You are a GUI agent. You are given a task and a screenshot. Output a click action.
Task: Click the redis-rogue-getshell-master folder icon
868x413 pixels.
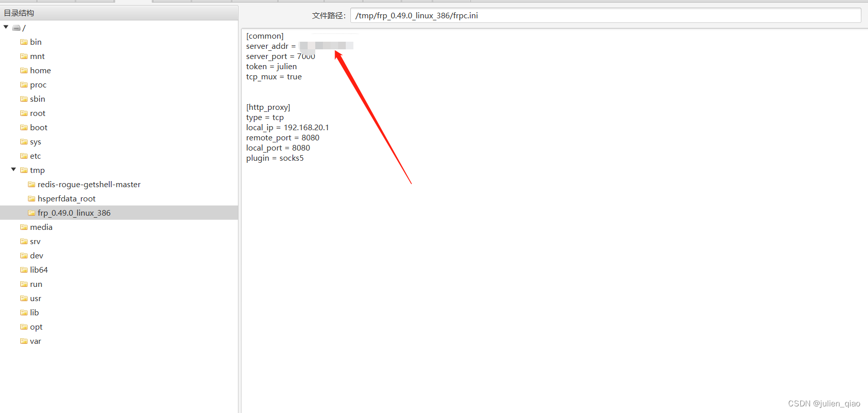[x=32, y=185]
